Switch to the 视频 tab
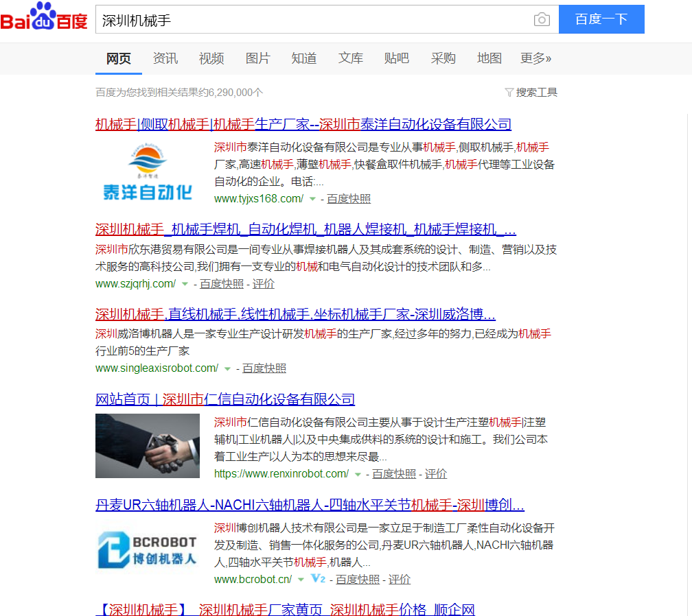692x616 pixels. pyautogui.click(x=211, y=58)
